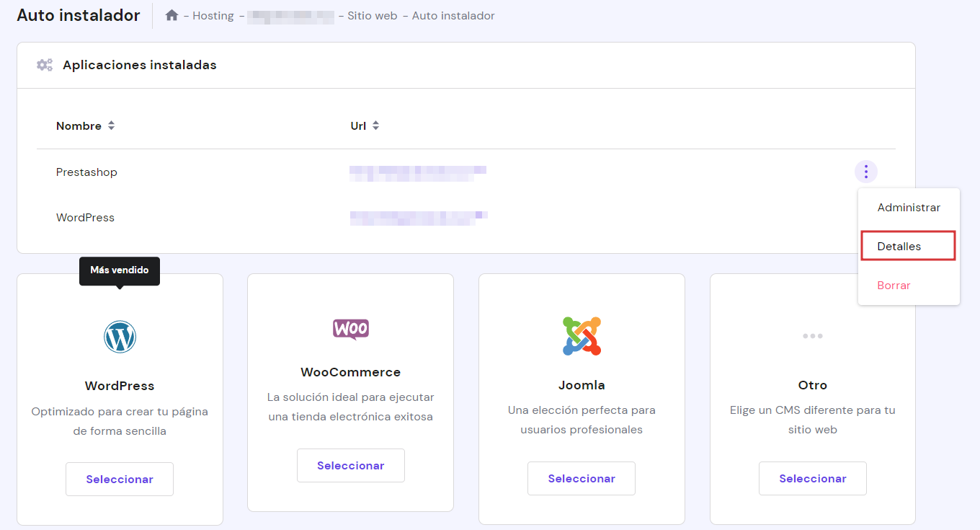This screenshot has width=980, height=530.
Task: Click the WordPress logo icon
Action: 120,336
